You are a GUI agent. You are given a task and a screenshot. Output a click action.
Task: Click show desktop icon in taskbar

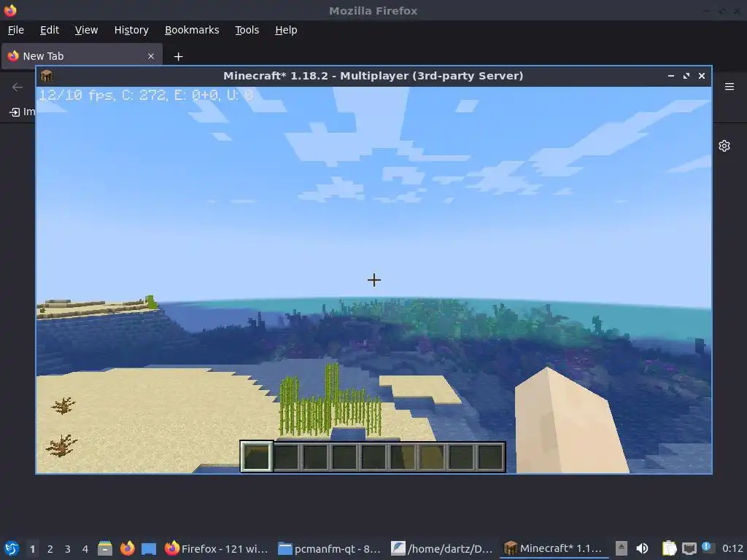coord(149,548)
